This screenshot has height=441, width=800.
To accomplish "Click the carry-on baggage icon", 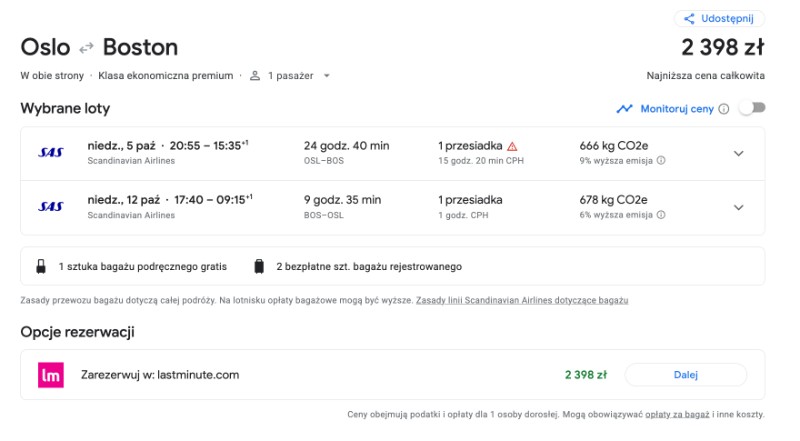I will [x=41, y=266].
